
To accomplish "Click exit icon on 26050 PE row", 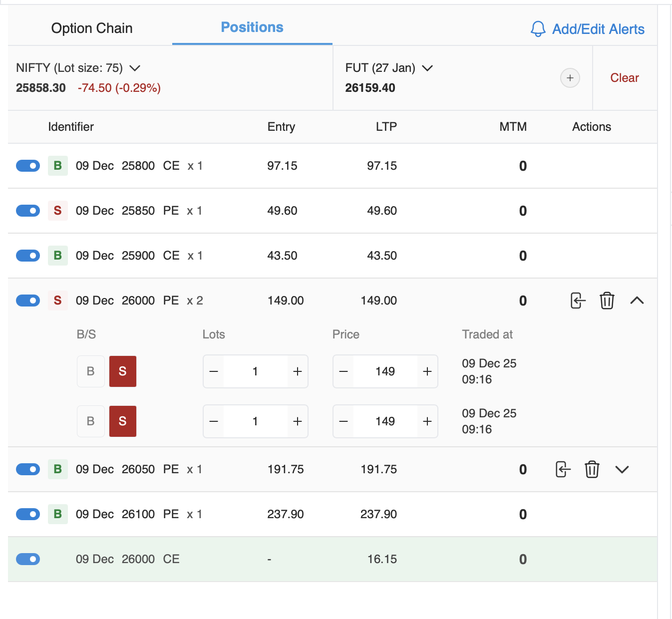I will point(563,469).
